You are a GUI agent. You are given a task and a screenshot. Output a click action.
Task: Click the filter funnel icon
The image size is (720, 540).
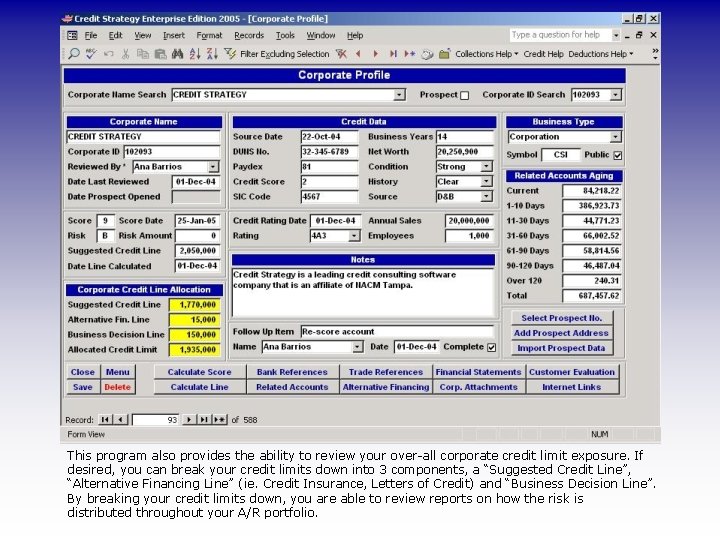tap(230, 54)
